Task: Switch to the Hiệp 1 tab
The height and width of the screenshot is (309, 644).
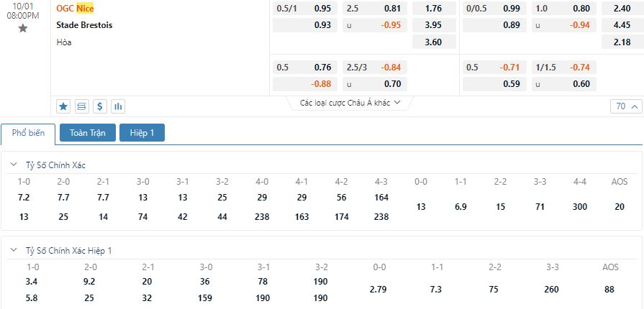Action: coord(142,133)
